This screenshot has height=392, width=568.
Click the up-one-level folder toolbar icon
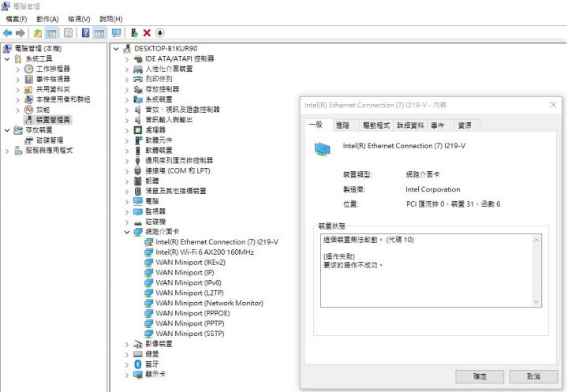pyautogui.click(x=38, y=33)
